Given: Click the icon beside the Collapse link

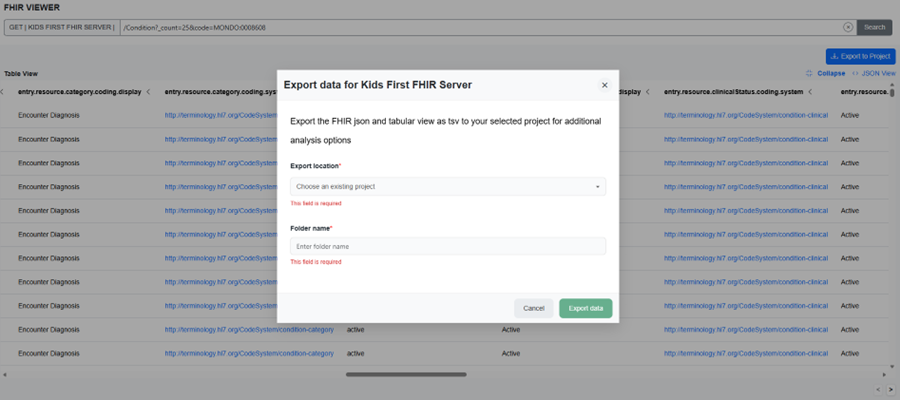Looking at the screenshot, I should point(809,73).
